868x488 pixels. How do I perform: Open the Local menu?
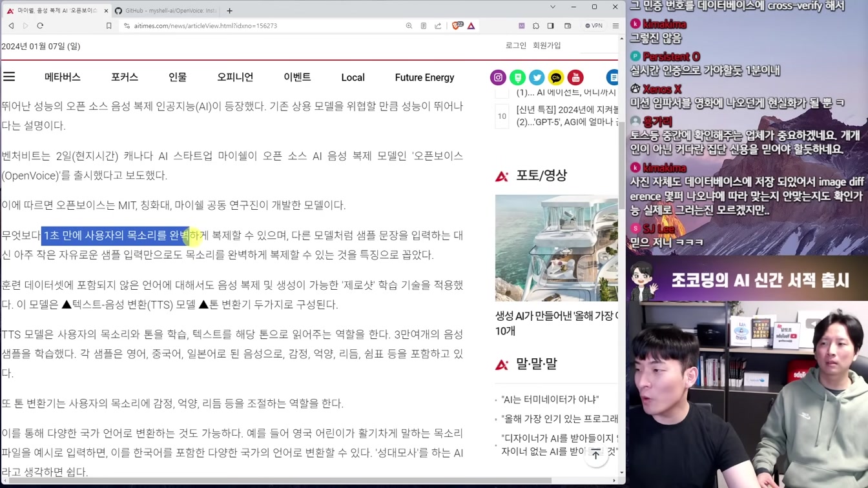353,77
